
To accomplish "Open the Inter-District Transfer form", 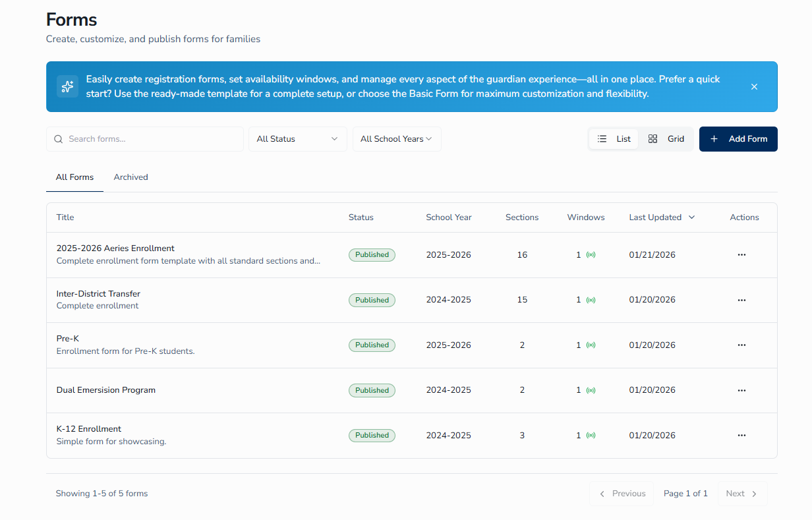I will [98, 294].
